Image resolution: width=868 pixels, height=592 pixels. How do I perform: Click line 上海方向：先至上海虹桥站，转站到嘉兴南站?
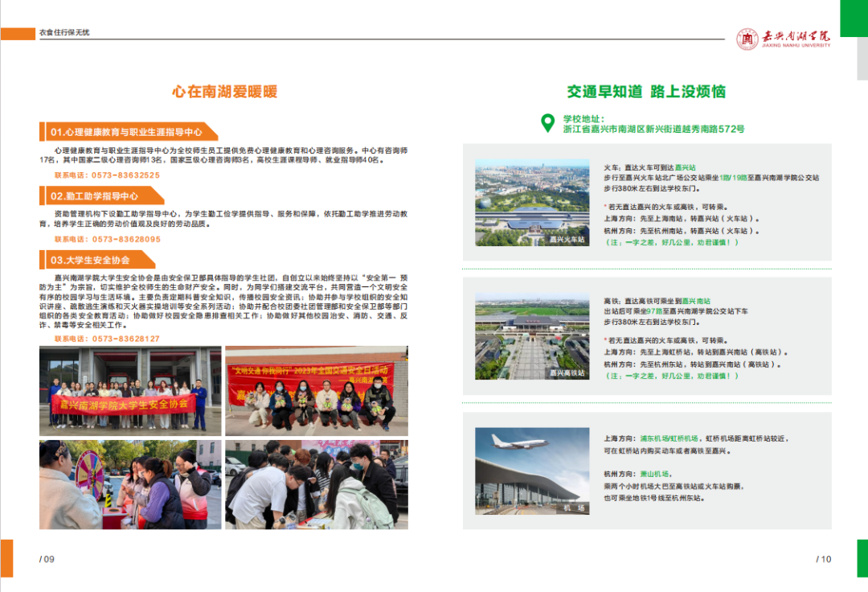696,352
